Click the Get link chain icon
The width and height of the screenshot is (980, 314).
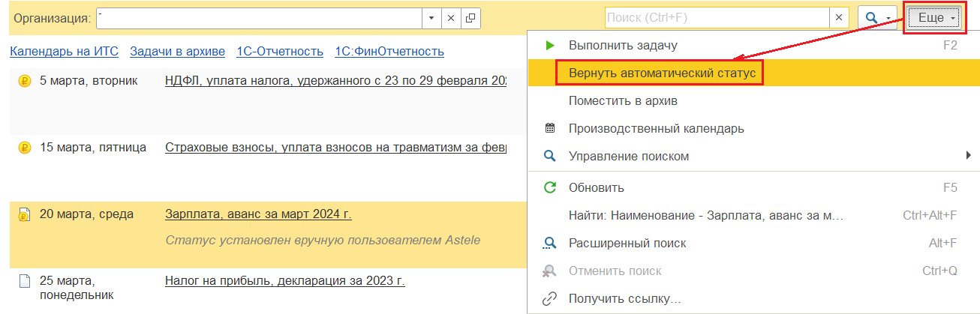pyautogui.click(x=550, y=299)
